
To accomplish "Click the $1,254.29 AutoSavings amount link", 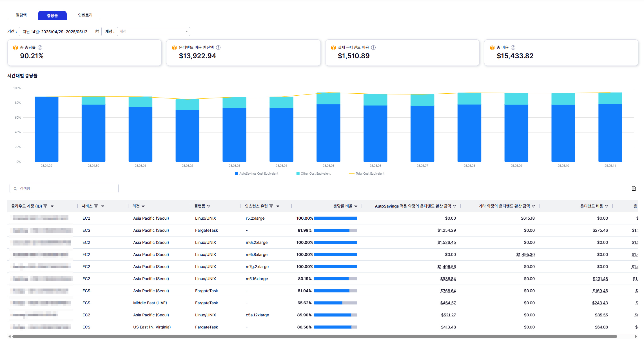I will 446,230.
